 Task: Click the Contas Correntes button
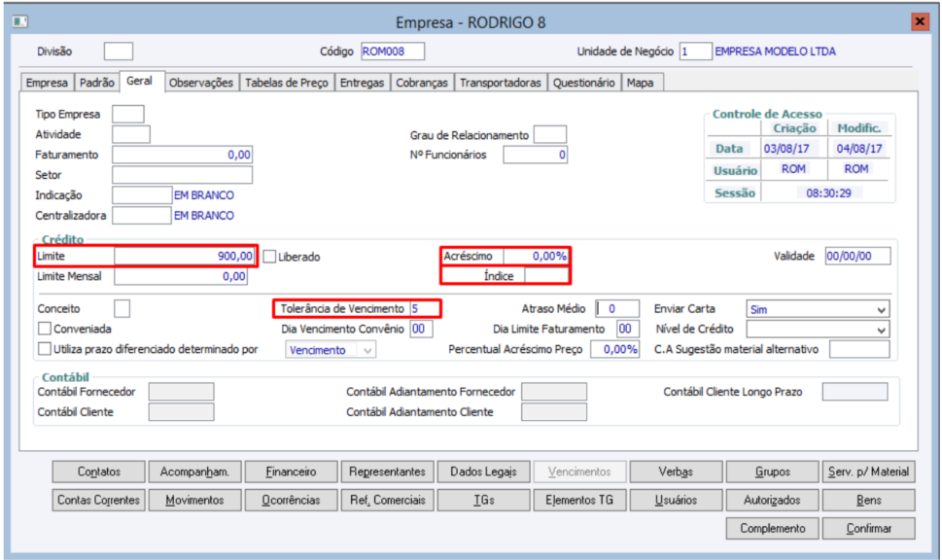pos(98,500)
